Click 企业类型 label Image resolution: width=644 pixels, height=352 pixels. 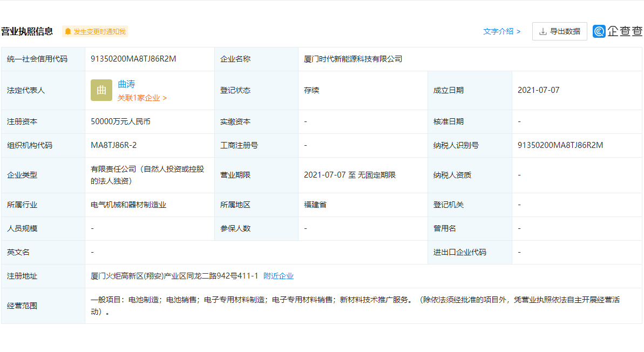pos(22,175)
